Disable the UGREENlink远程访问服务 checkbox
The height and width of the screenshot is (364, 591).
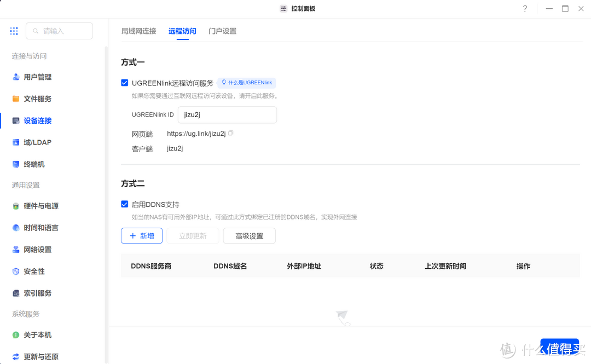point(125,82)
